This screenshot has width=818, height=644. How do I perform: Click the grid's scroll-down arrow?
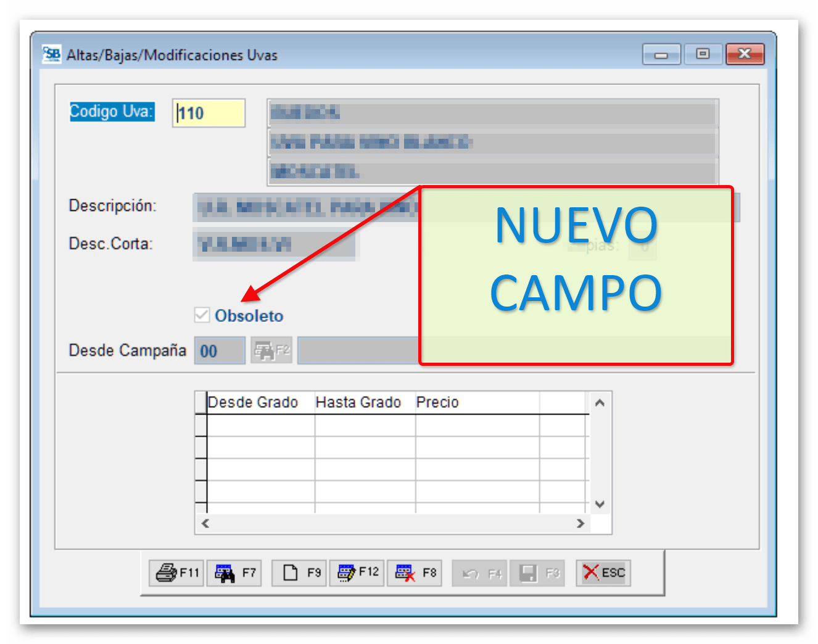pos(599,503)
